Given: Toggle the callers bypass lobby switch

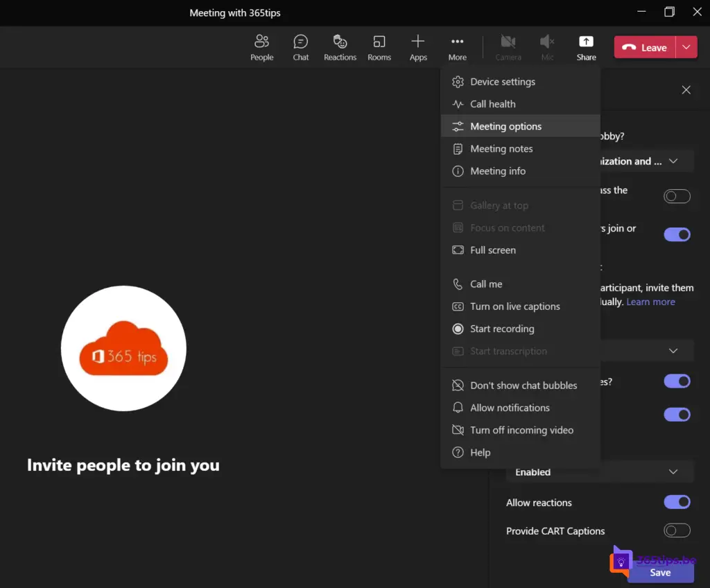Looking at the screenshot, I should click(x=677, y=196).
